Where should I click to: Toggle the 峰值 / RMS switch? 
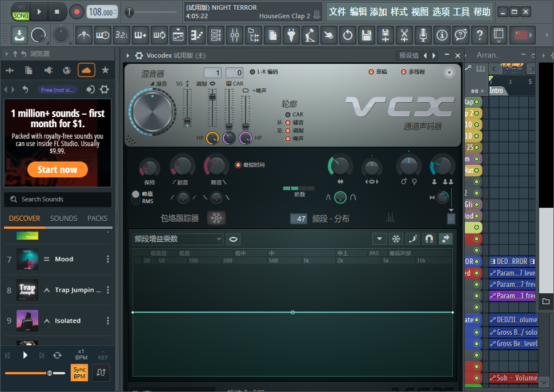point(136,197)
